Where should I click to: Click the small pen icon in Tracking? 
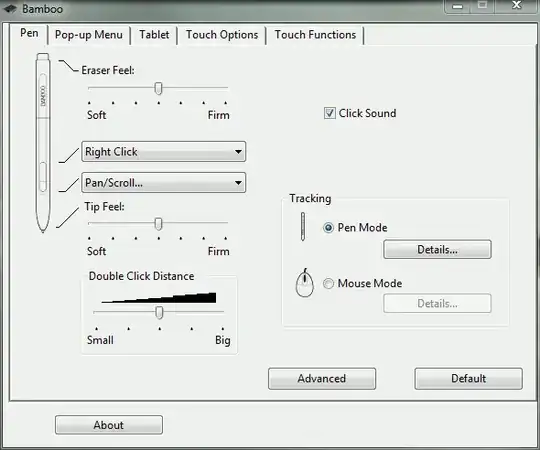pos(303,227)
